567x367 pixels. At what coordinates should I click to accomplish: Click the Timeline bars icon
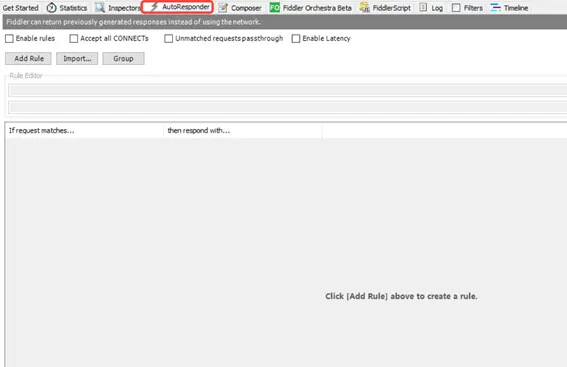click(x=495, y=7)
